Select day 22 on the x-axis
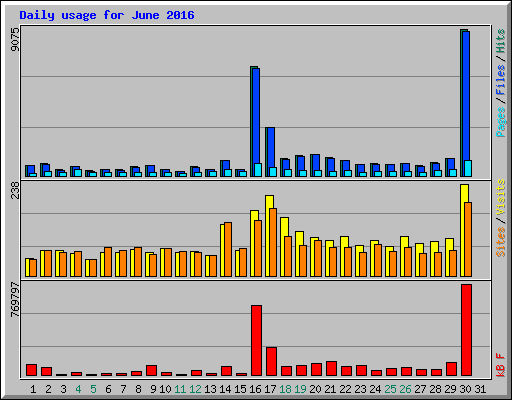The height and width of the screenshot is (400, 512). (x=345, y=389)
